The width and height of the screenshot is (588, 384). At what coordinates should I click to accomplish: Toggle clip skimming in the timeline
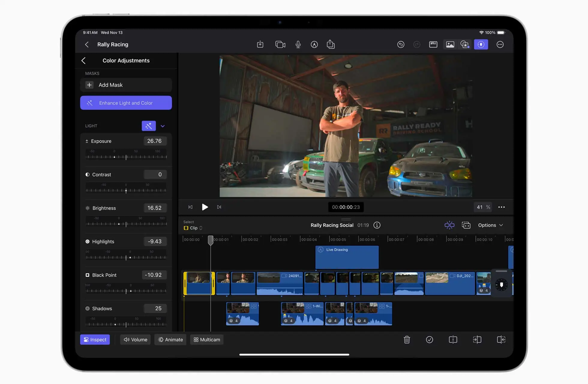point(449,225)
